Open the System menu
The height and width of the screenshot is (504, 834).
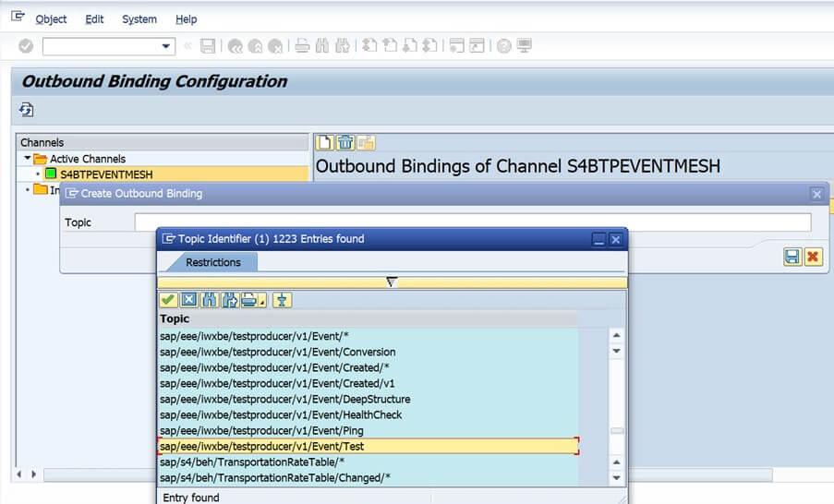pyautogui.click(x=139, y=19)
